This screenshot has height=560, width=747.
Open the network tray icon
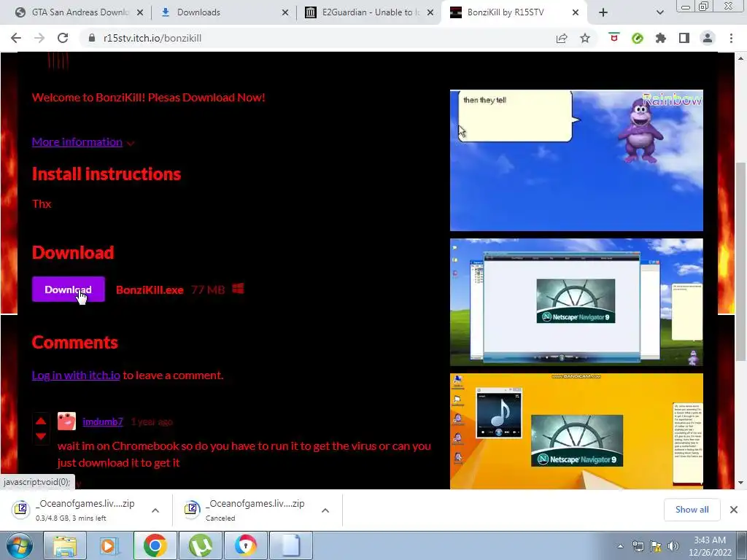coord(638,546)
